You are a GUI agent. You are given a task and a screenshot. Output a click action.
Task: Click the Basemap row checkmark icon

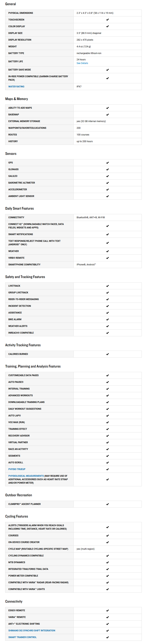tap(107, 115)
